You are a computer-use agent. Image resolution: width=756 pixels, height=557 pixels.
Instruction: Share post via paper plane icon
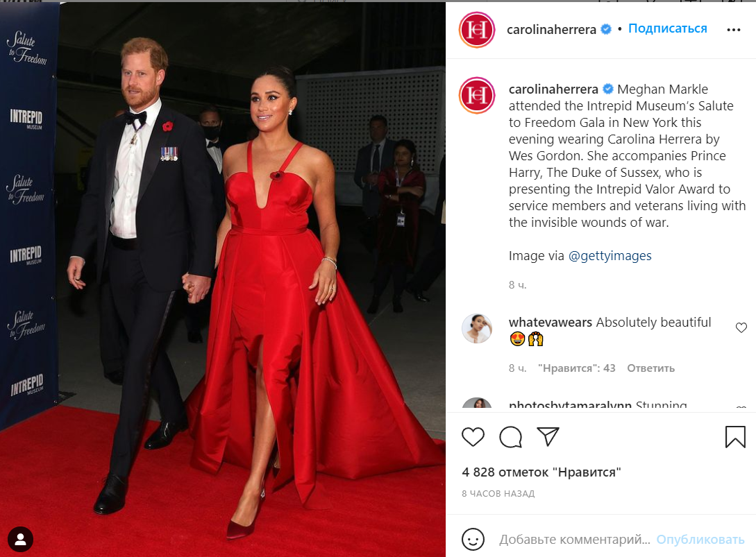(x=548, y=436)
